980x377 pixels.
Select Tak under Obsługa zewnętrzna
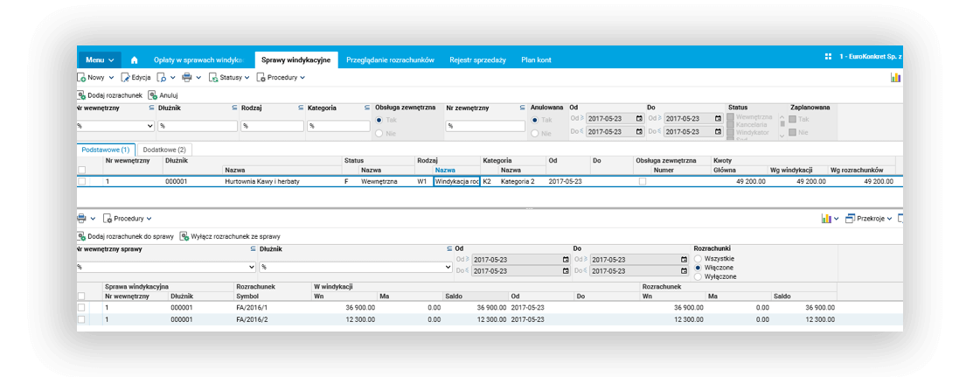tap(379, 120)
